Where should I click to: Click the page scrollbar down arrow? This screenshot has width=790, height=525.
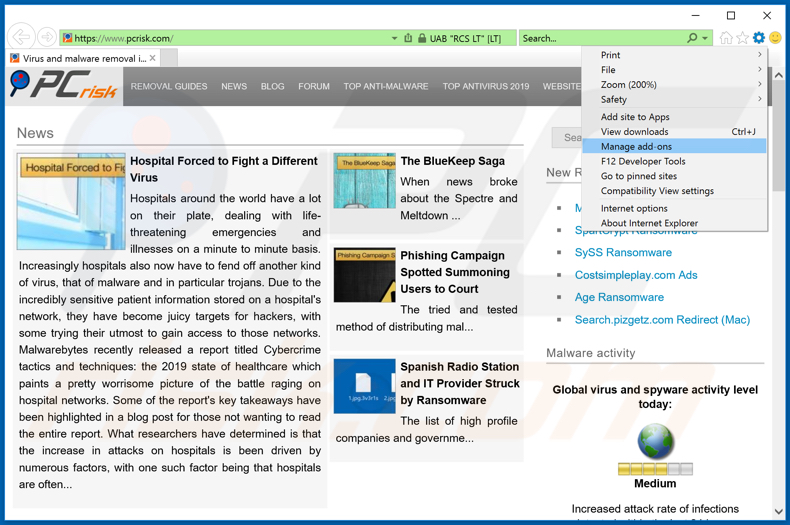(x=778, y=512)
